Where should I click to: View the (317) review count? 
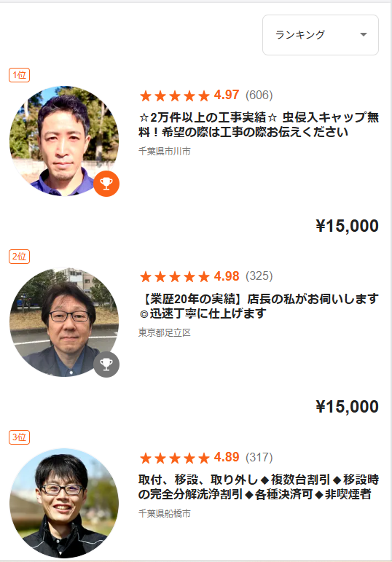pyautogui.click(x=259, y=457)
